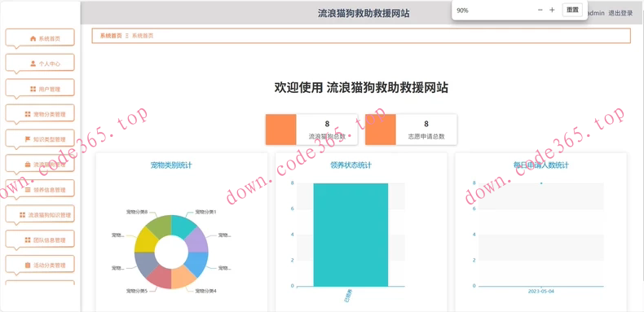Click the home icon beside 系统首页 in sidebar
644x312 pixels.
tap(33, 38)
